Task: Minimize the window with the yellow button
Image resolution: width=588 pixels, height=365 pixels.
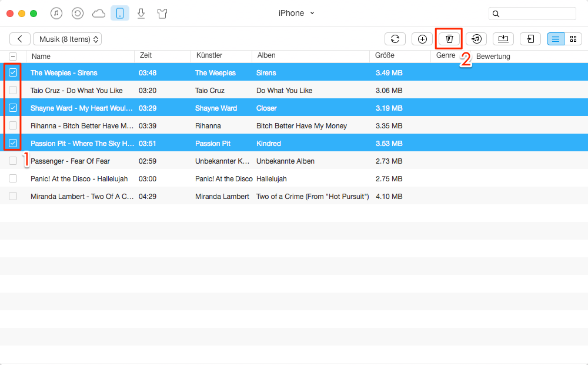Action: [22, 14]
